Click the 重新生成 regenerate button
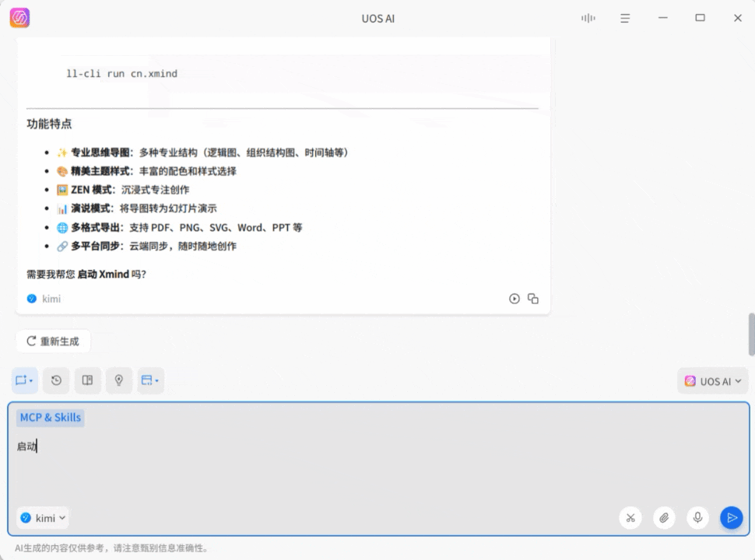This screenshot has width=755, height=560. point(53,341)
